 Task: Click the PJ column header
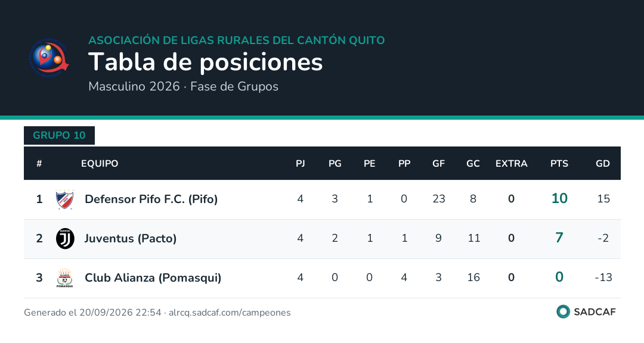point(300,164)
